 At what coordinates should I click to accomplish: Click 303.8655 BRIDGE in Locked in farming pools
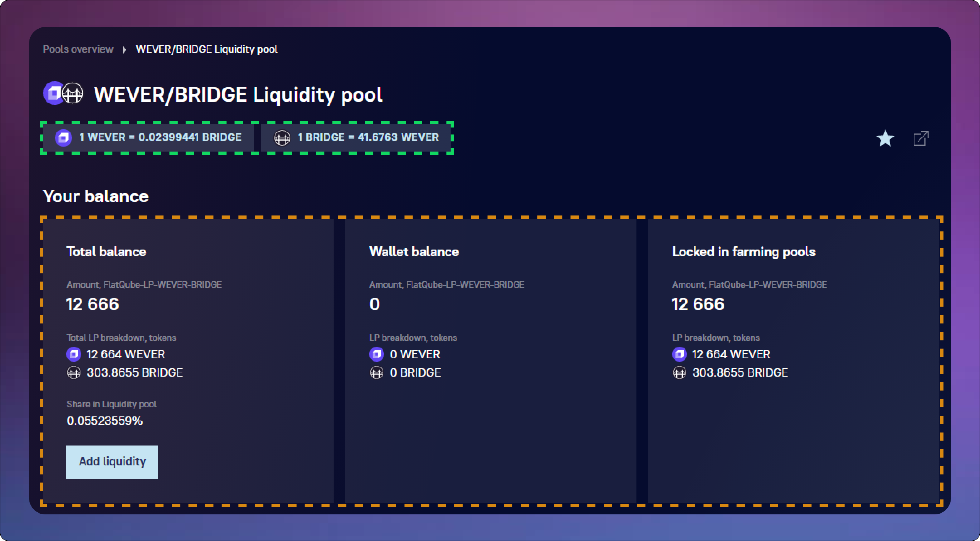tap(740, 373)
